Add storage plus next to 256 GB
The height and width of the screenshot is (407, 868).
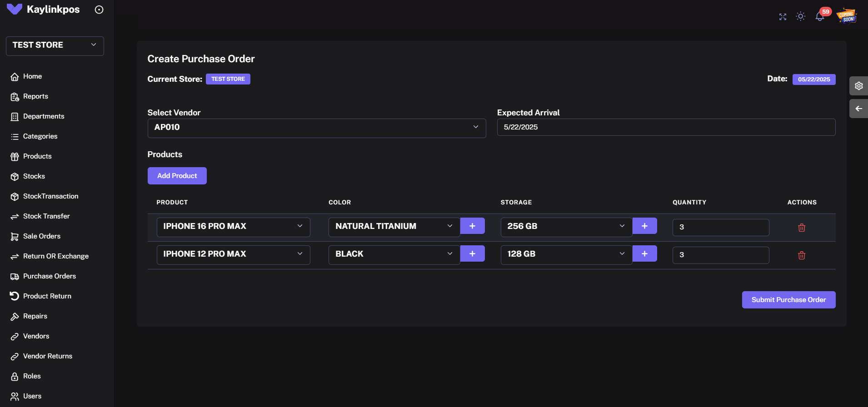[645, 226]
